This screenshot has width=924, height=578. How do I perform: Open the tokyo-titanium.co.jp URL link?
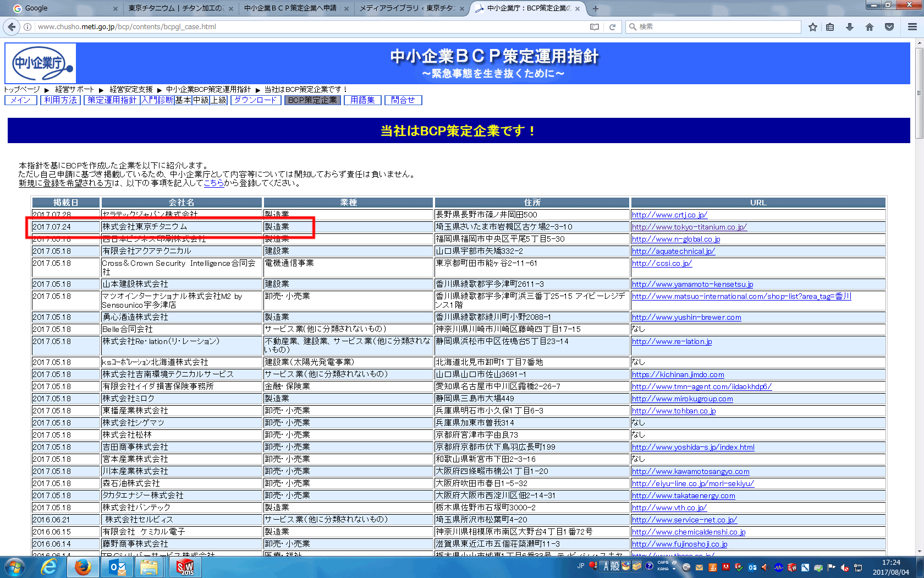pyautogui.click(x=689, y=227)
